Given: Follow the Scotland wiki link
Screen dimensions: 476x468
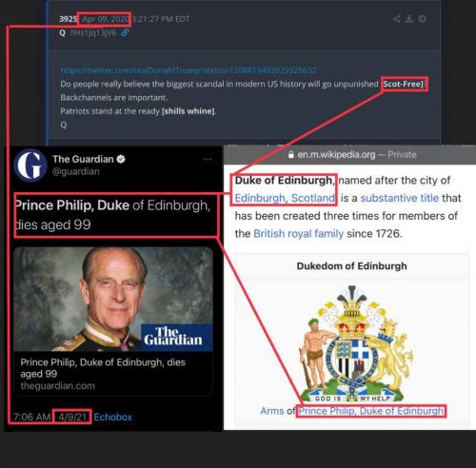Looking at the screenshot, I should (313, 198).
